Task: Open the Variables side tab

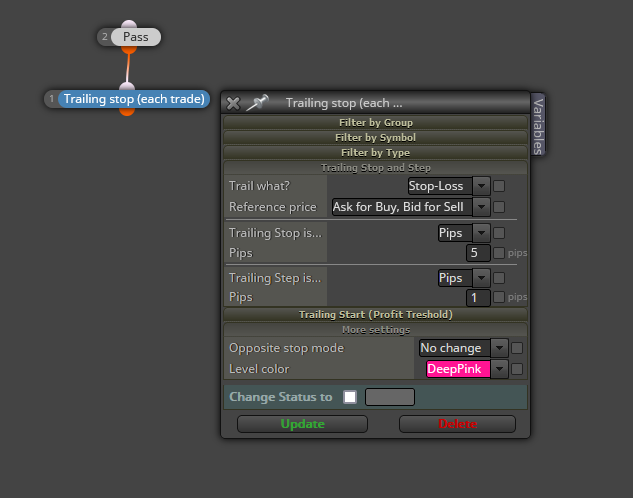Action: pyautogui.click(x=538, y=124)
